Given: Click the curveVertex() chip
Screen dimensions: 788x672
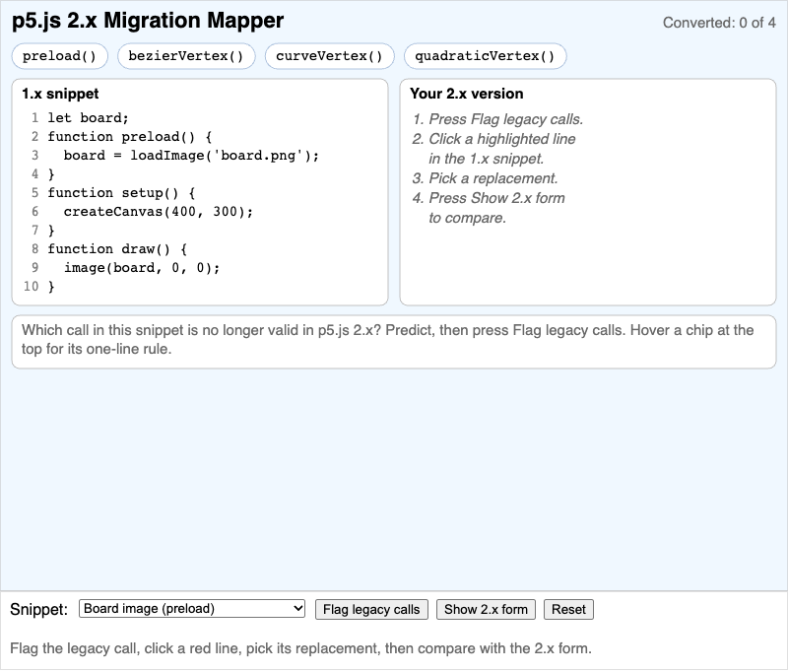Looking at the screenshot, I should [x=329, y=56].
